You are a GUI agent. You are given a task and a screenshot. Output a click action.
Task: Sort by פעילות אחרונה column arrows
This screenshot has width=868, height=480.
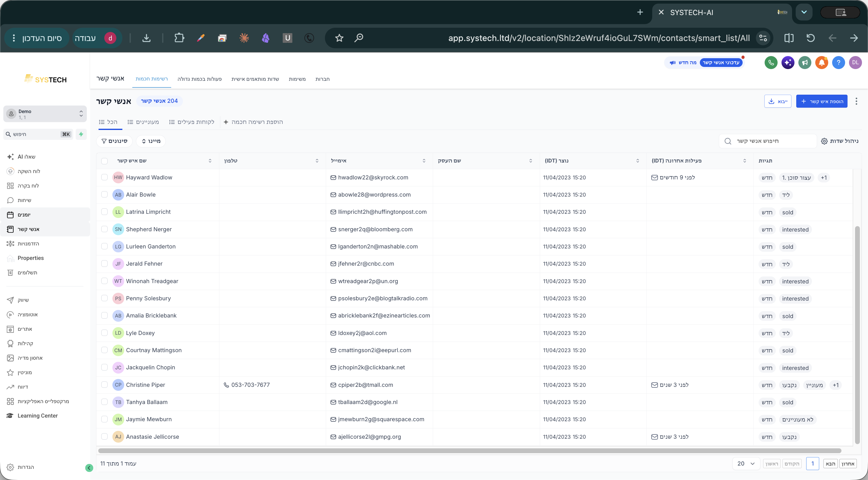(x=744, y=161)
